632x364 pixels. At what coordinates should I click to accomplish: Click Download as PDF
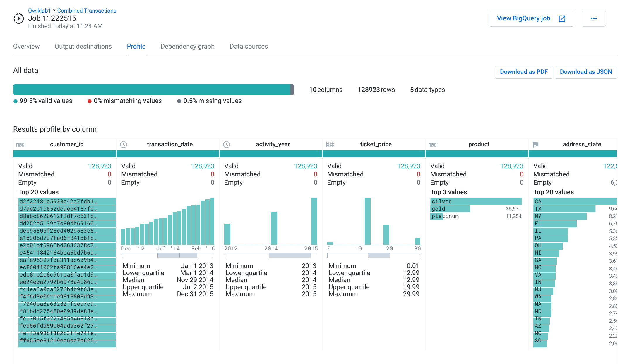[x=524, y=72]
